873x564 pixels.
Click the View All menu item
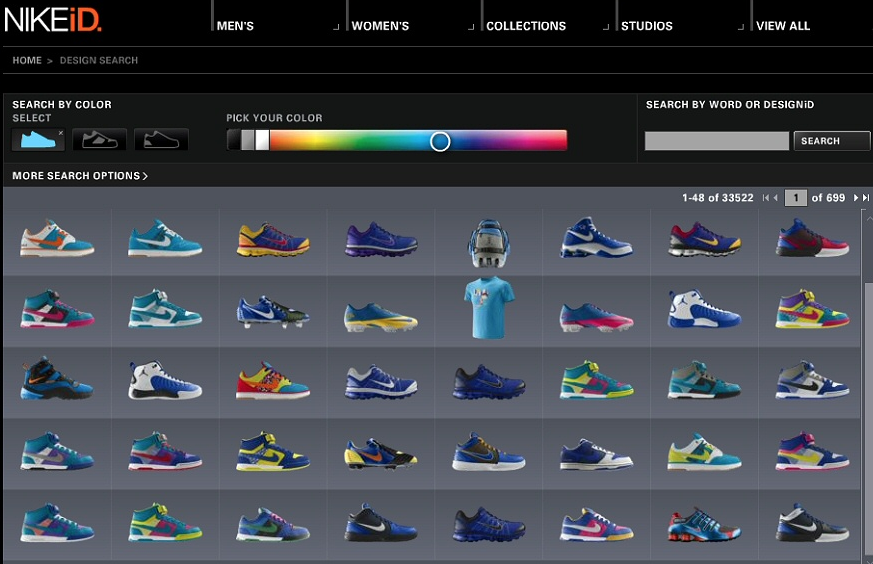click(x=783, y=26)
